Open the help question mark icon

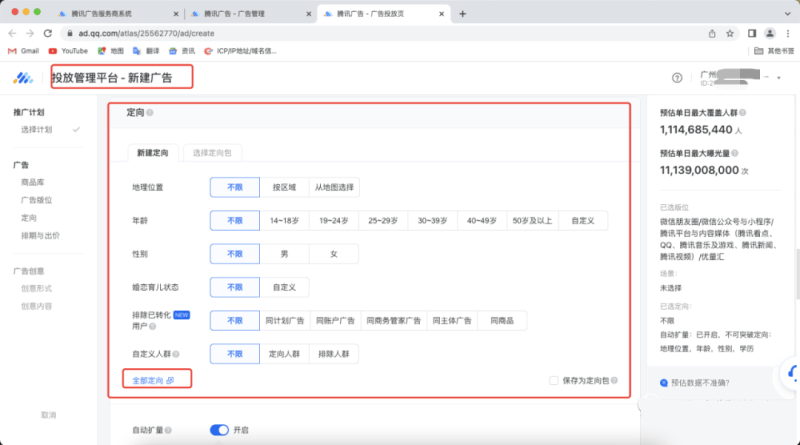(677, 78)
